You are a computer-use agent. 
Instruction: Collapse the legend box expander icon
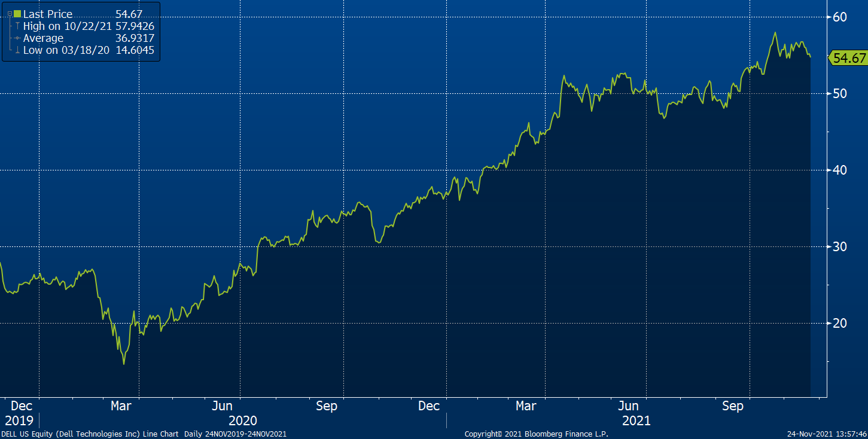(9, 14)
